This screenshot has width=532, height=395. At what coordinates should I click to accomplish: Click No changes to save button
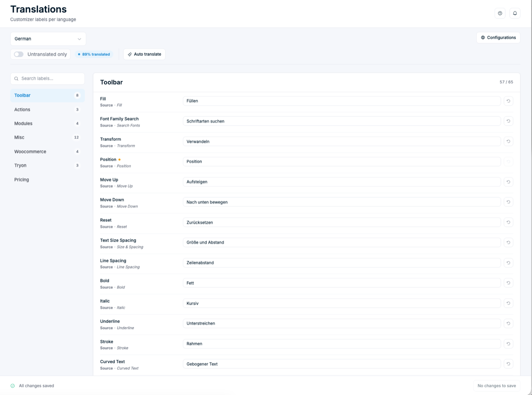(497, 386)
